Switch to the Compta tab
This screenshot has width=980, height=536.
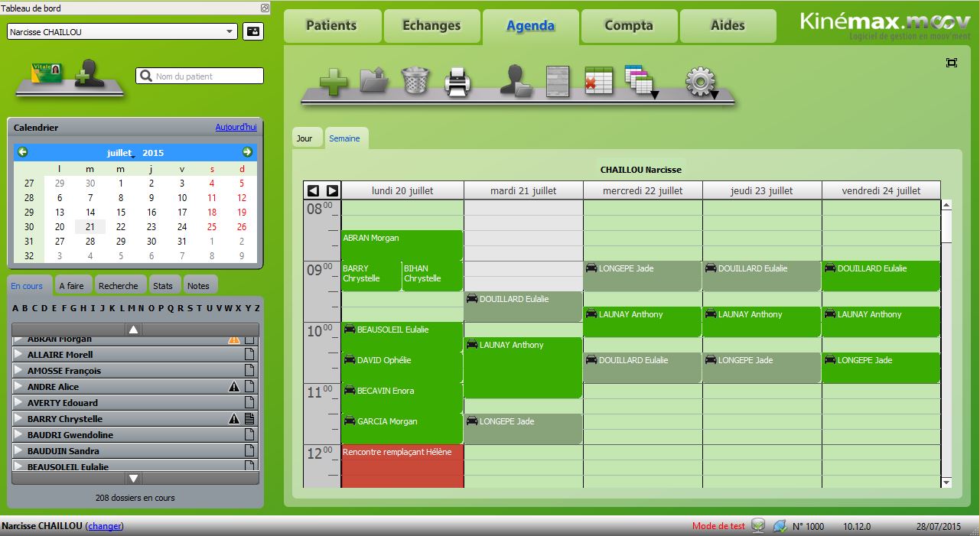629,26
